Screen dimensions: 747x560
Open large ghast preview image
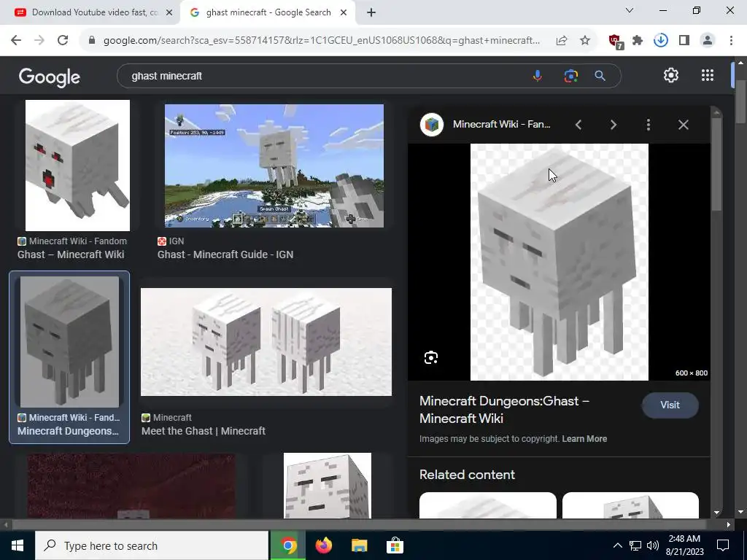point(560,262)
